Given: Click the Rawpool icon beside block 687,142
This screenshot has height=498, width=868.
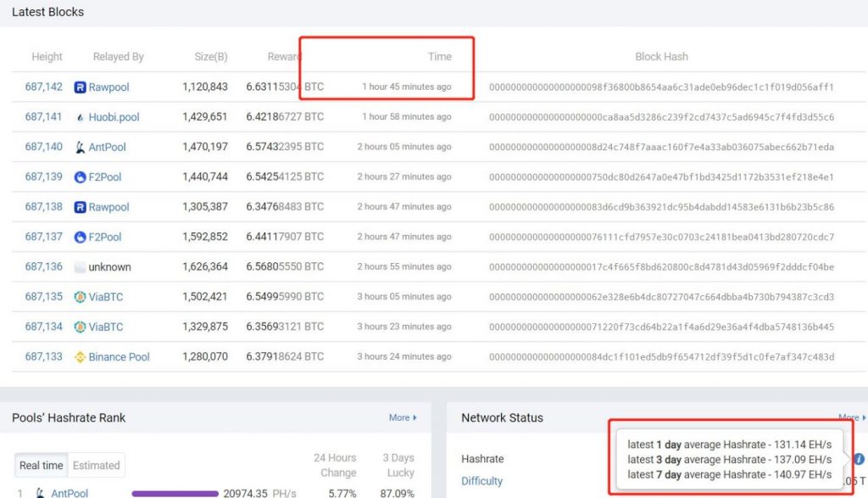Looking at the screenshot, I should (81, 87).
